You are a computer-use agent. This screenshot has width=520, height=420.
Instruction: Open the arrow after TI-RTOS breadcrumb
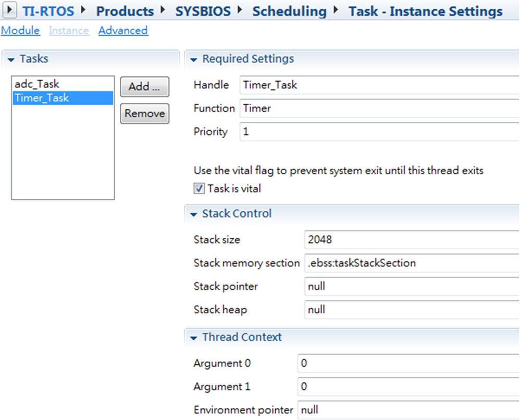(x=83, y=10)
